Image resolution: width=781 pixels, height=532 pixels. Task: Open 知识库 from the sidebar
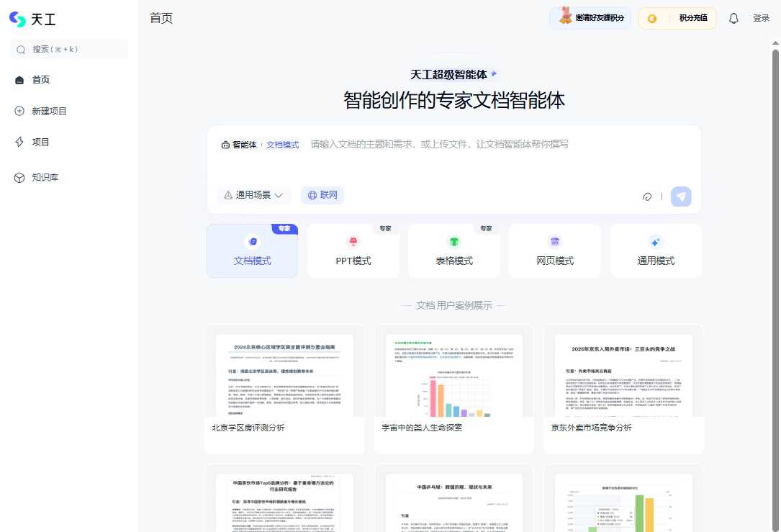41,177
